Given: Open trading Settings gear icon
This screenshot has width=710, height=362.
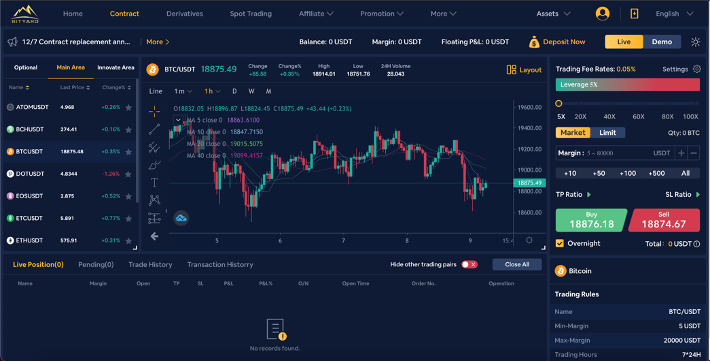Looking at the screenshot, I should [697, 69].
